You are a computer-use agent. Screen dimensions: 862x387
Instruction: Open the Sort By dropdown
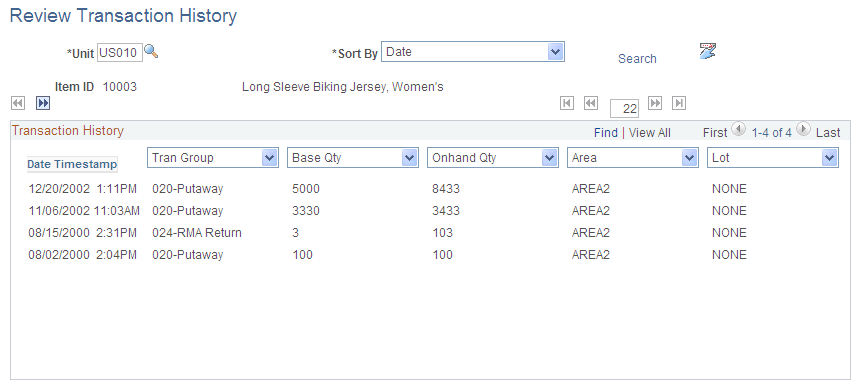point(473,52)
